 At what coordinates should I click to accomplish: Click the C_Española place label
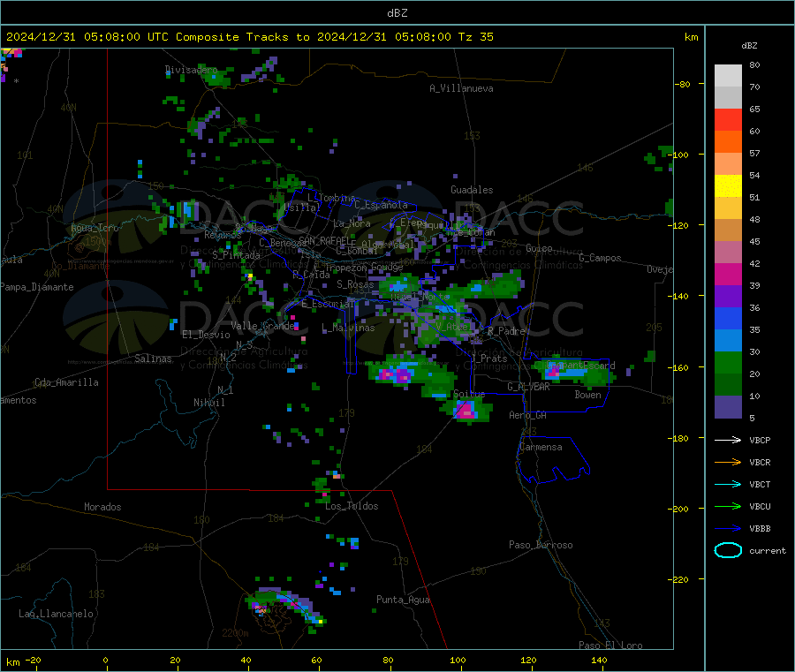pos(381,205)
